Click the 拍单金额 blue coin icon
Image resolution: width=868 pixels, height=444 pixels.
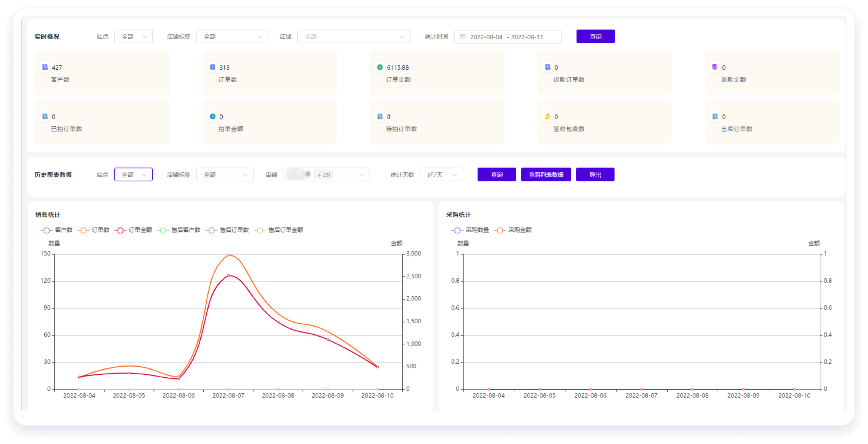coord(213,116)
